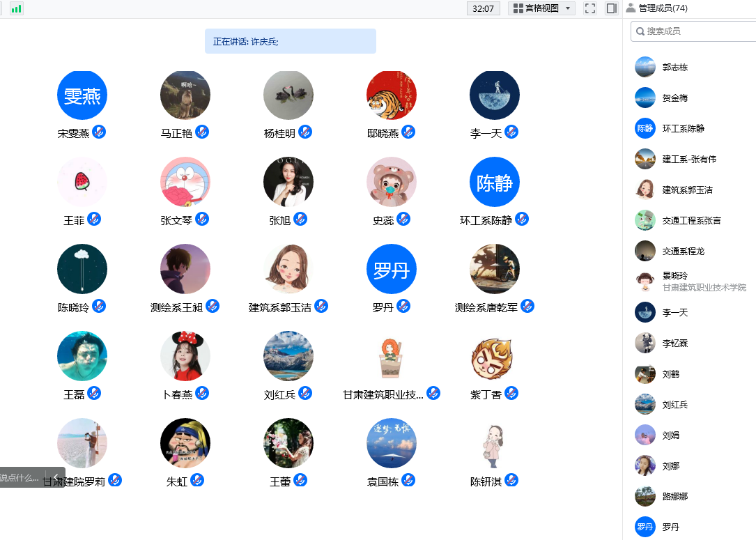This screenshot has height=540, width=756.
Task: Click 史蕊's bear avatar thumbnail
Action: coord(392,182)
